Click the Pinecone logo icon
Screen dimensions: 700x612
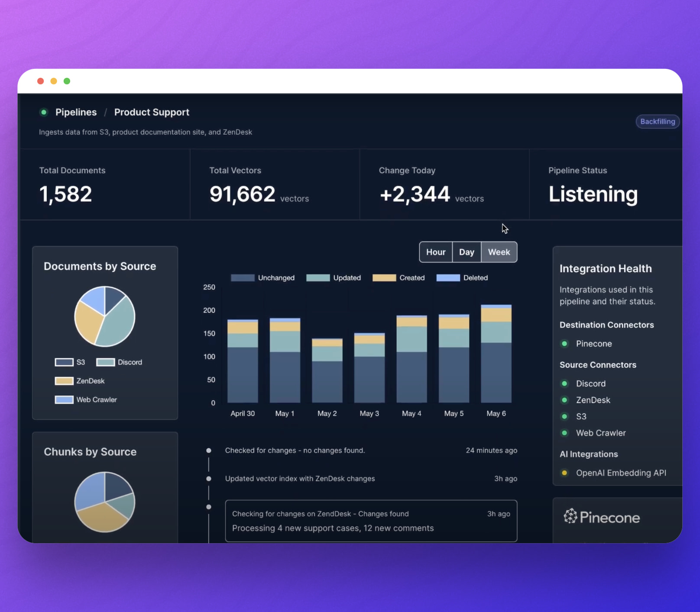(x=570, y=516)
